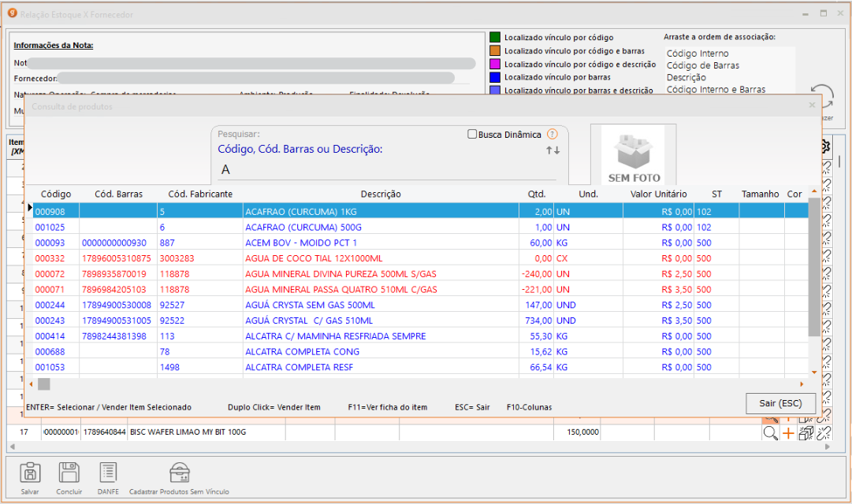Click magnifier search icon in row 17
Screen dimensions: 852x504
tap(770, 432)
